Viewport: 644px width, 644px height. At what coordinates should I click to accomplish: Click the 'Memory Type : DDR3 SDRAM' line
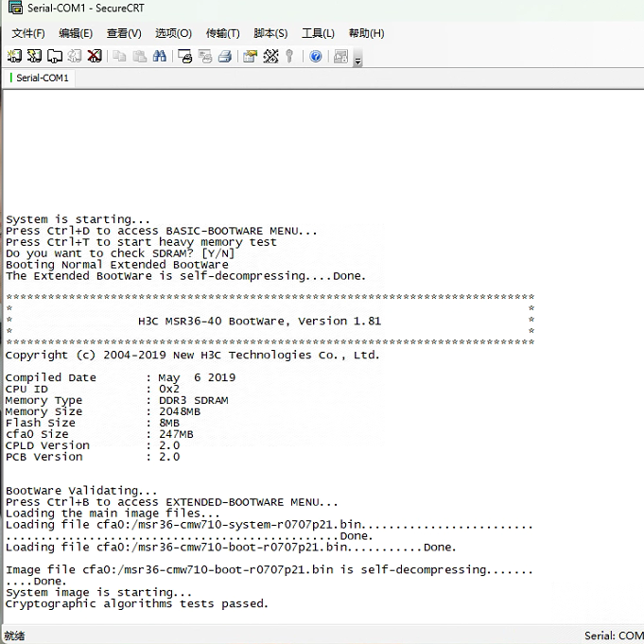[116, 400]
